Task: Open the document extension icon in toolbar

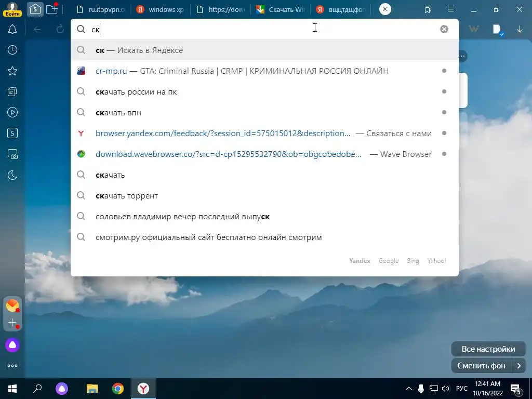Action: tap(498, 30)
